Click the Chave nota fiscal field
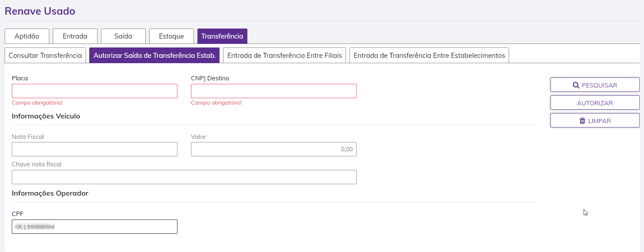The height and width of the screenshot is (252, 644). (x=184, y=177)
